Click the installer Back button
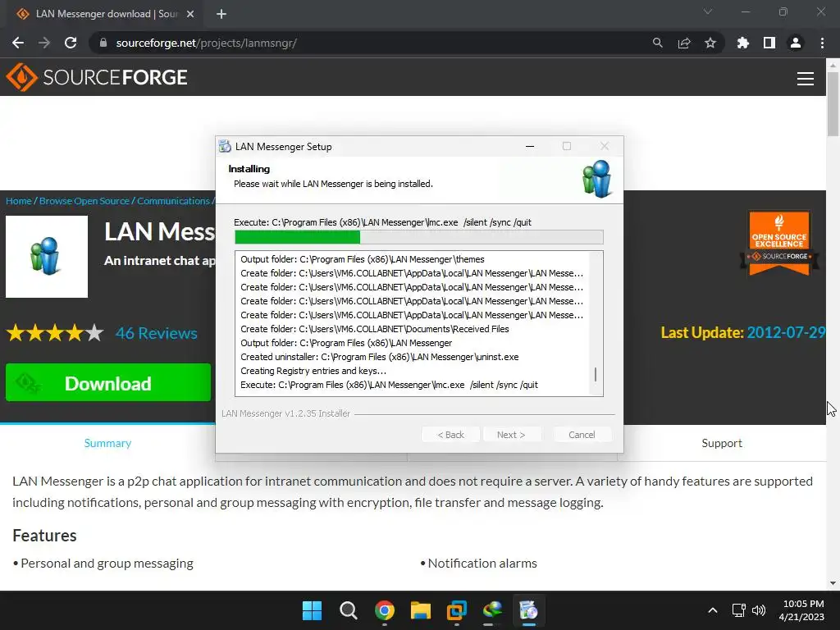This screenshot has height=630, width=840. pos(450,435)
